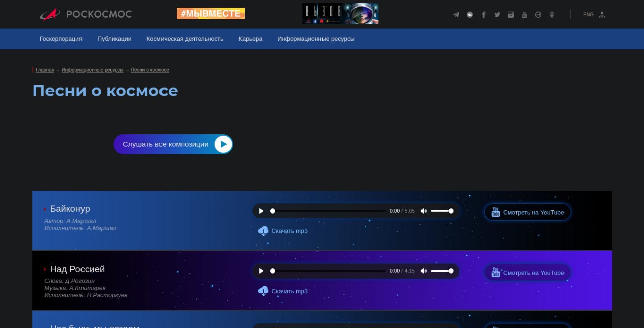Click the Автор: А.Маршал text
The width and height of the screenshot is (644, 328).
pyautogui.click(x=70, y=221)
